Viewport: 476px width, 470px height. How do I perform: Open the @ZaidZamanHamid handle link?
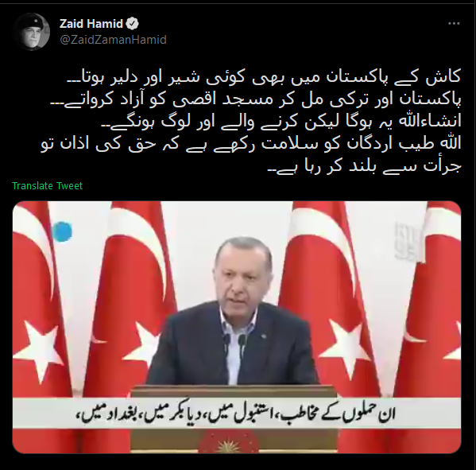[113, 40]
